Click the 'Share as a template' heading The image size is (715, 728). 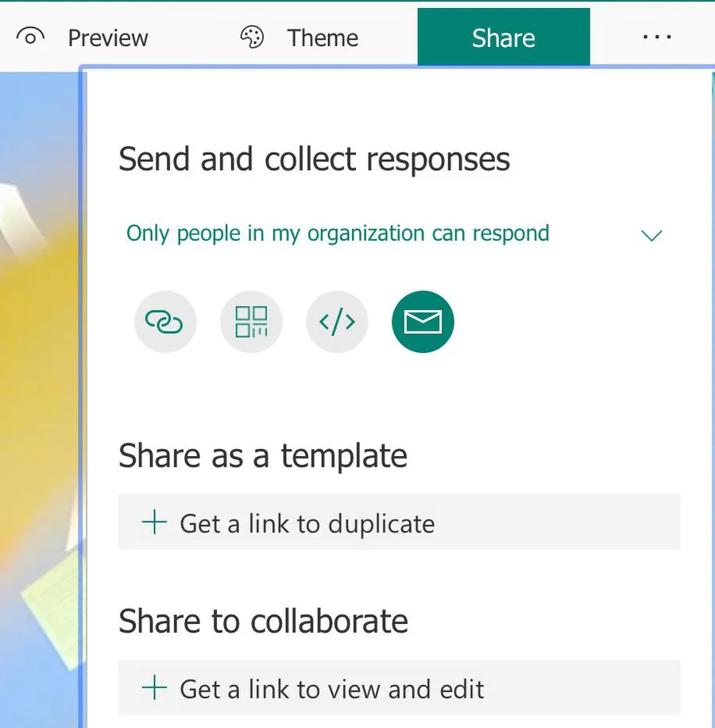pos(263,456)
